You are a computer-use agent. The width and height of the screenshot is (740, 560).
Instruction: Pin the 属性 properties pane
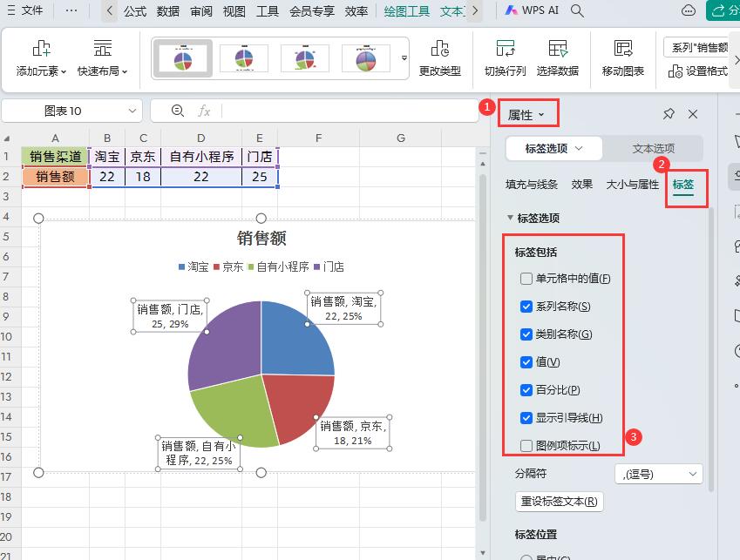pyautogui.click(x=669, y=114)
